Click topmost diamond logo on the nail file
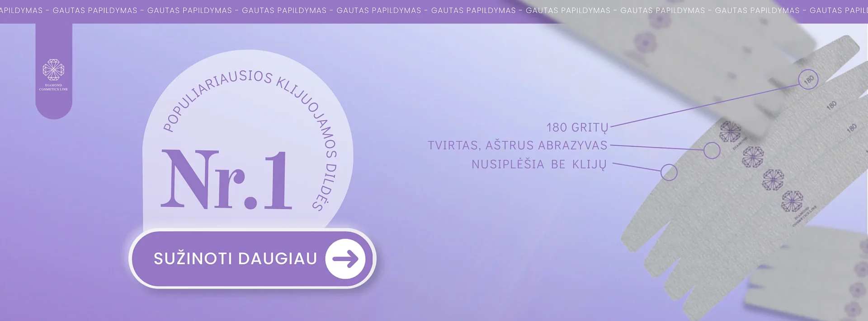Image resolution: width=868 pixels, height=321 pixels. [730, 131]
